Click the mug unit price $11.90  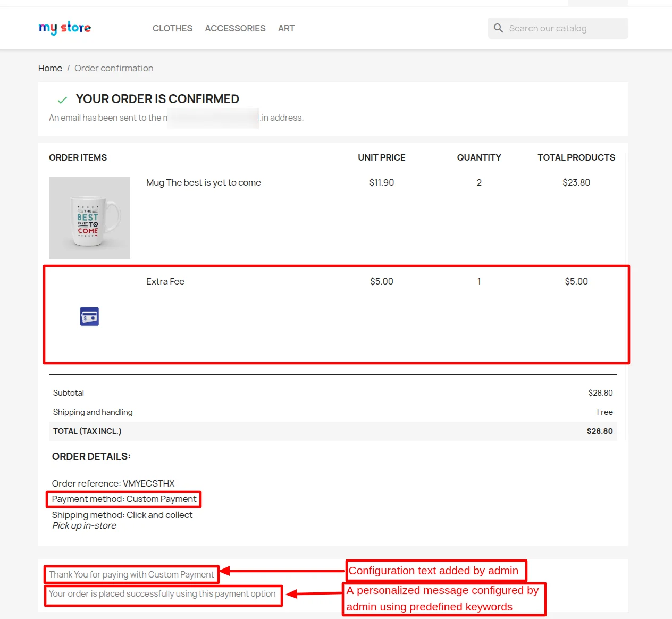[382, 182]
